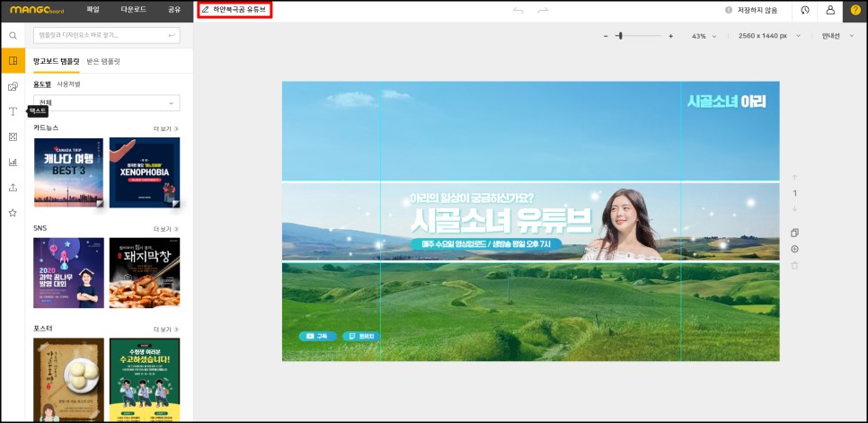The image size is (868, 423).
Task: Open the design elements dice icon
Action: pos(13,137)
